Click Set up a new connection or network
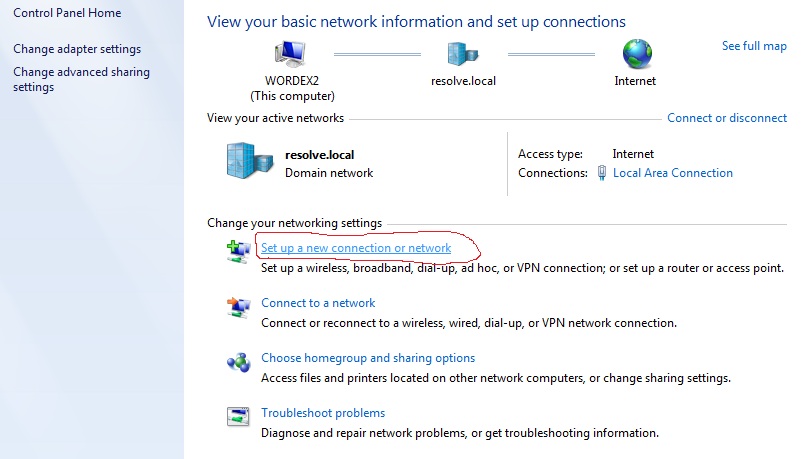The width and height of the screenshot is (806, 459). coord(356,248)
